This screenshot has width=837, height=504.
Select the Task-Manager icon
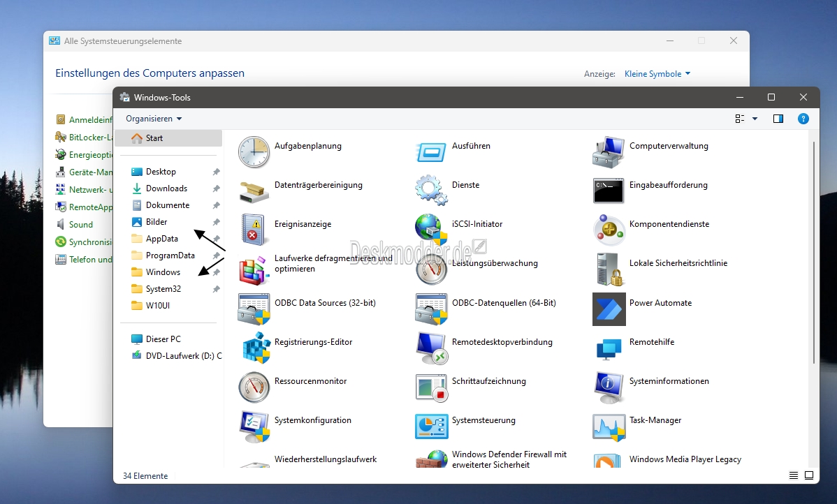(609, 427)
